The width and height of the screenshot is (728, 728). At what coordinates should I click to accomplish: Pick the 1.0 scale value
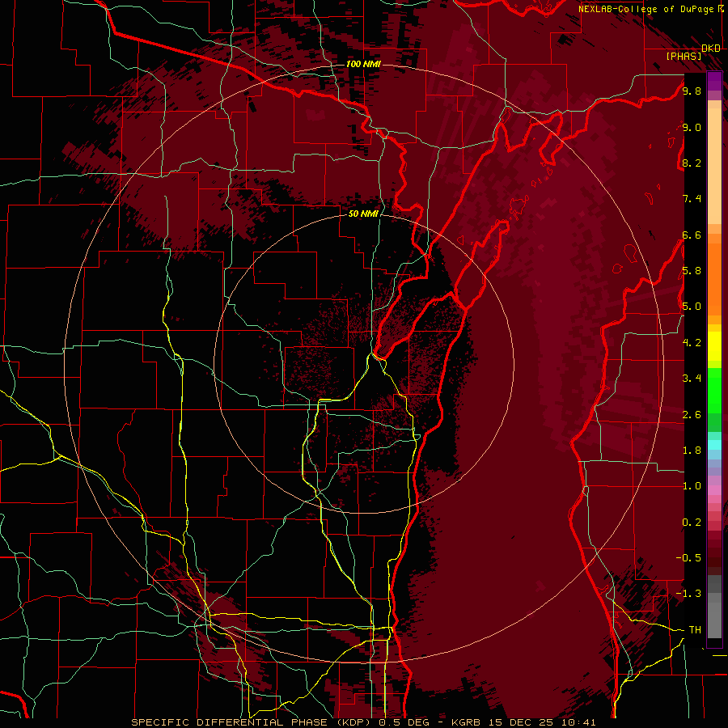(692, 485)
